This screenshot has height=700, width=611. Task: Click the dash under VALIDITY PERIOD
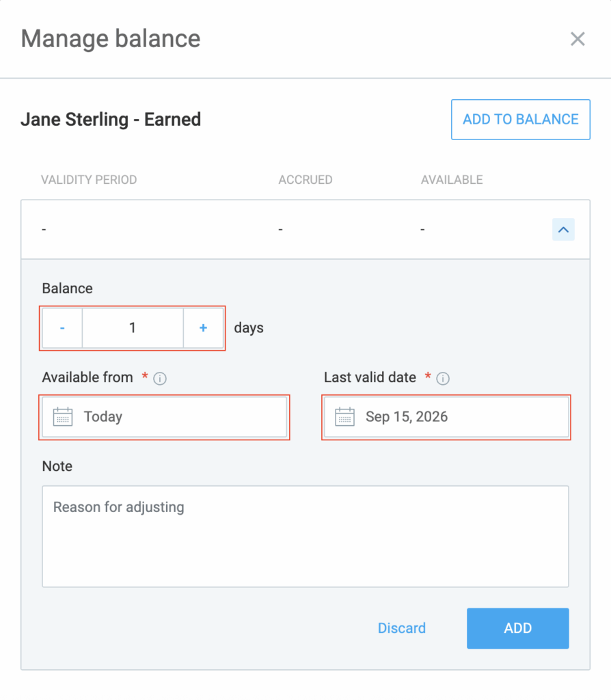pos(44,229)
